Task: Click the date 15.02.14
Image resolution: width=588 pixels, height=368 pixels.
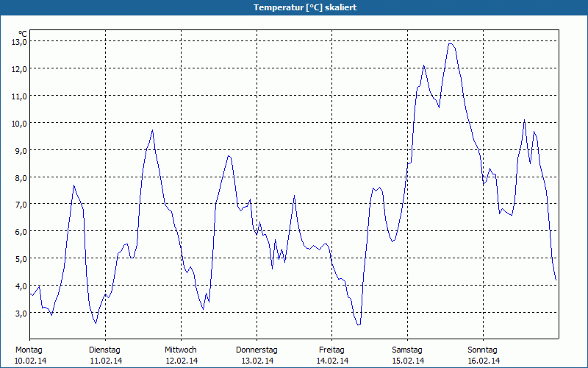Action: click(408, 361)
